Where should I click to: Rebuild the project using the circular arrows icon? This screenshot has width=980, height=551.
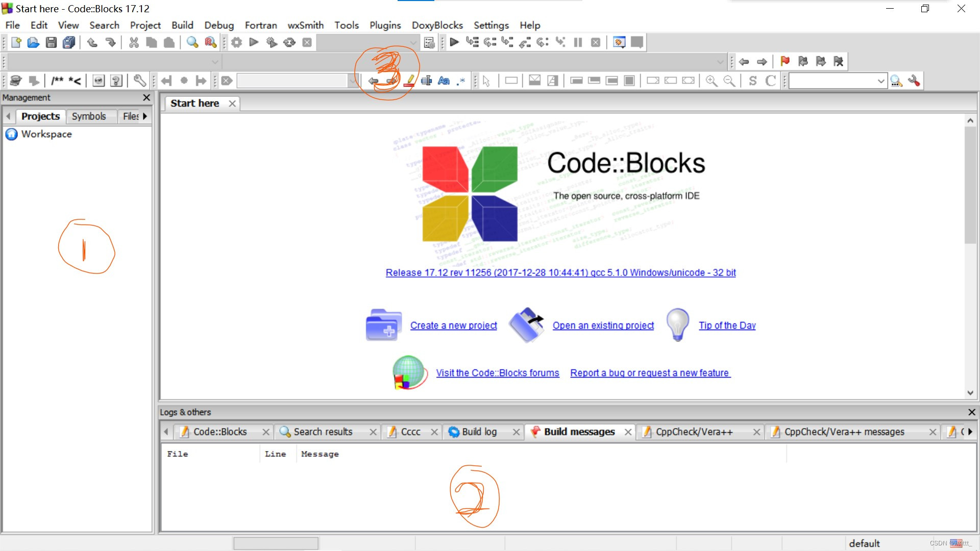pyautogui.click(x=289, y=42)
